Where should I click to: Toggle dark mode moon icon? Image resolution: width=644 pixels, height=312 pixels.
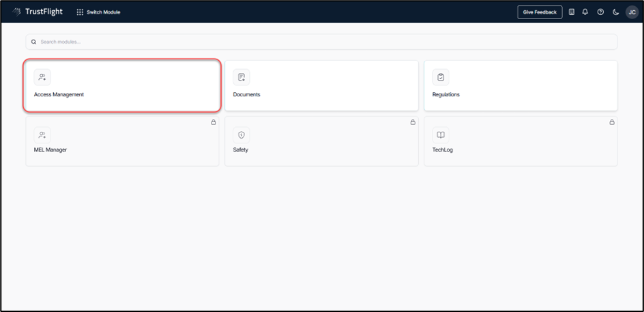(x=615, y=12)
